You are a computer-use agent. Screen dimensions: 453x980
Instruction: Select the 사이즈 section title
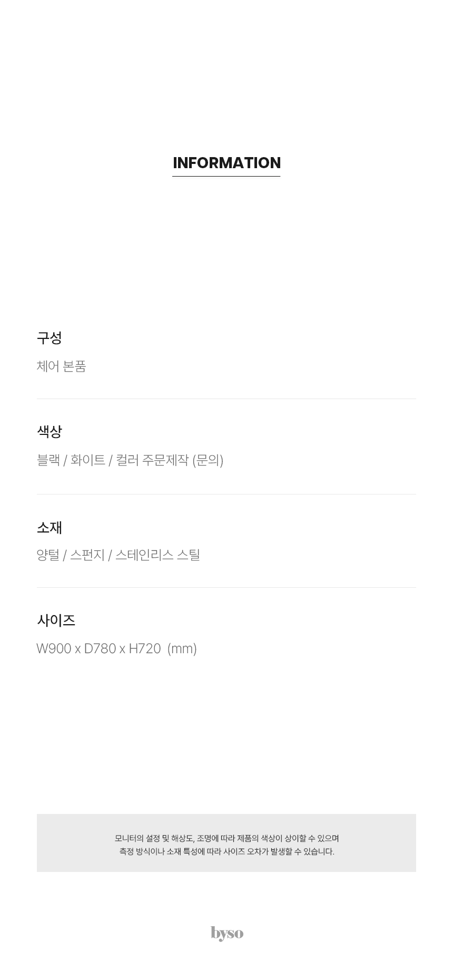point(56,620)
